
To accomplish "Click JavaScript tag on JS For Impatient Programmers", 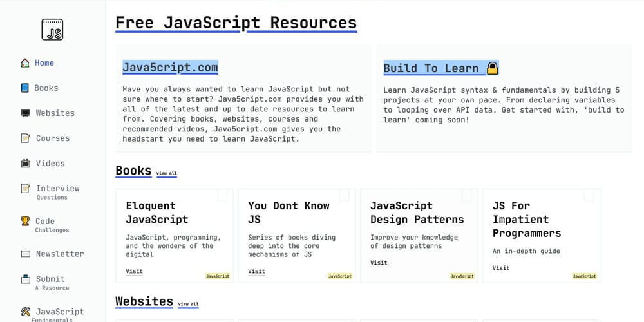I will (x=584, y=276).
